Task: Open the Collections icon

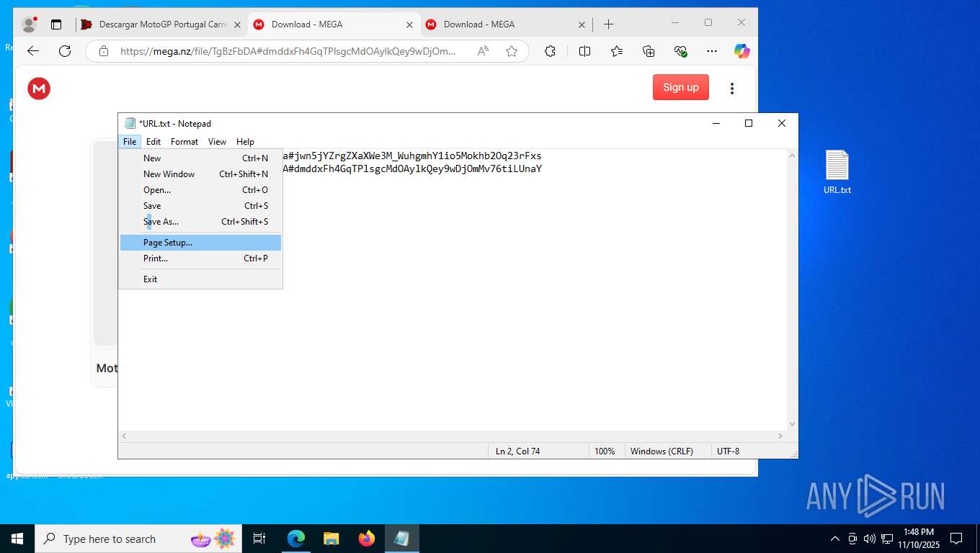Action: click(649, 51)
